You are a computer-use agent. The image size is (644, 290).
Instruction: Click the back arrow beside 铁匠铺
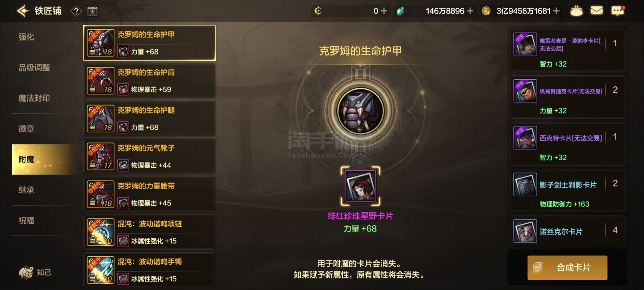pos(23,11)
